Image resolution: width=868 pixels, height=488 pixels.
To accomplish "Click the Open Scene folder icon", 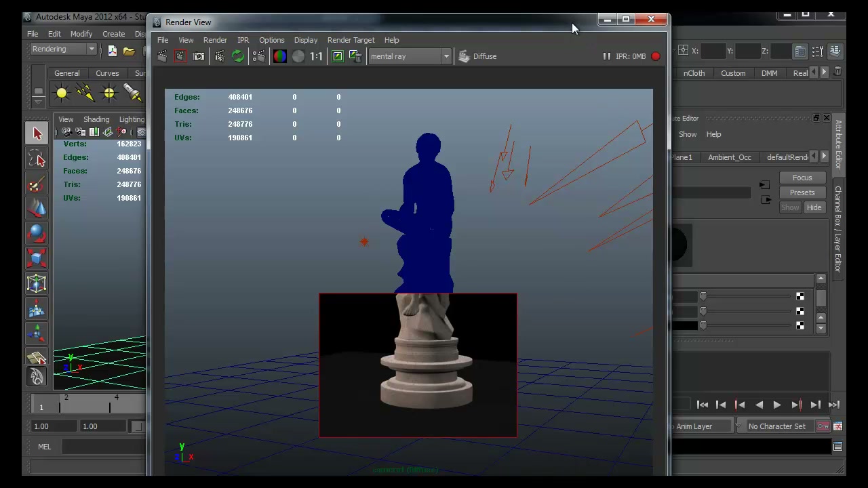I will pos(129,51).
